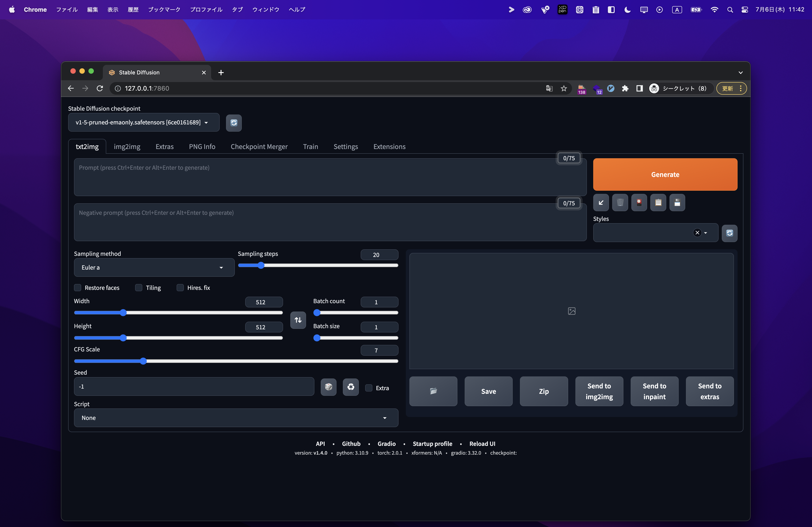The height and width of the screenshot is (527, 812).
Task: Click the swap width and height icon
Action: 298,320
